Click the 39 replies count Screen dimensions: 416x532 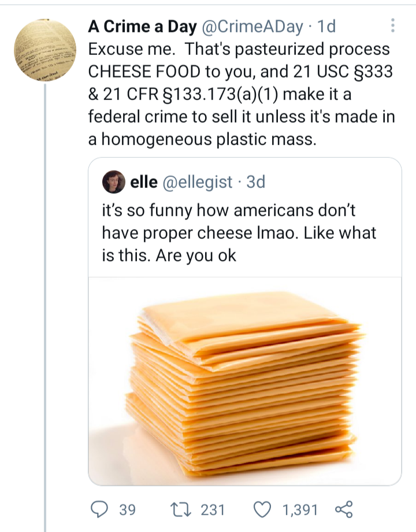tap(127, 509)
